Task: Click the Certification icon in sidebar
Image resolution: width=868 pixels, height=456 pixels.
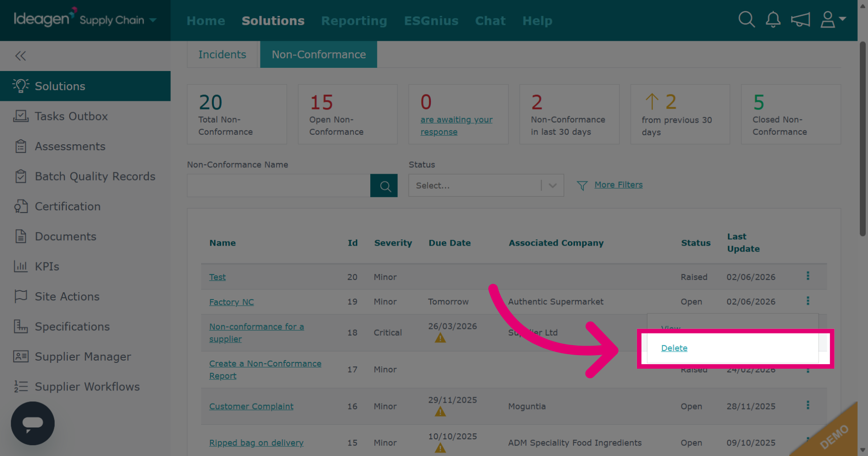Action: [21, 206]
